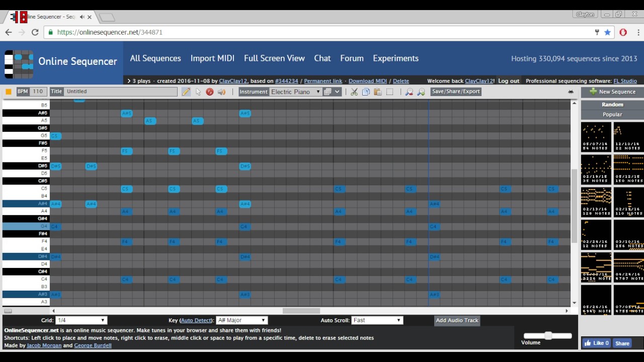Open the Experiments menu item
This screenshot has height=362, width=644.
395,58
